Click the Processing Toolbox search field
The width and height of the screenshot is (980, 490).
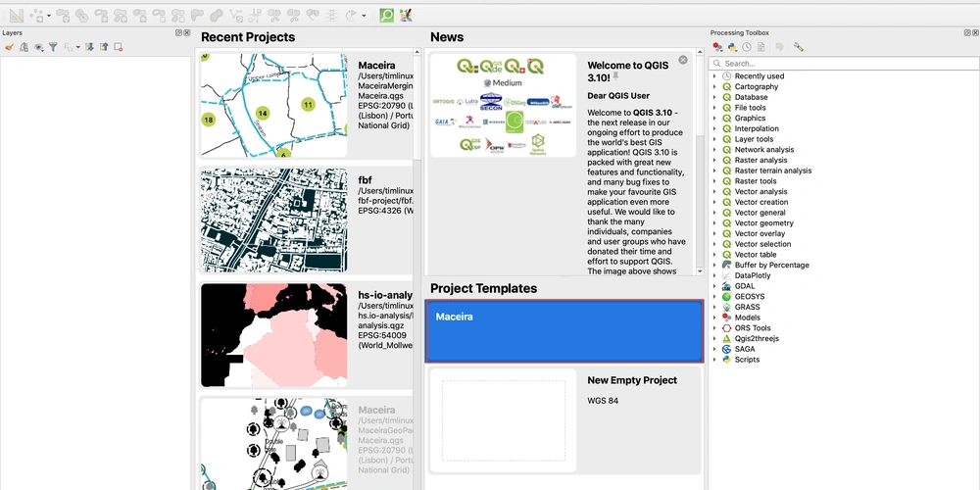click(x=844, y=63)
